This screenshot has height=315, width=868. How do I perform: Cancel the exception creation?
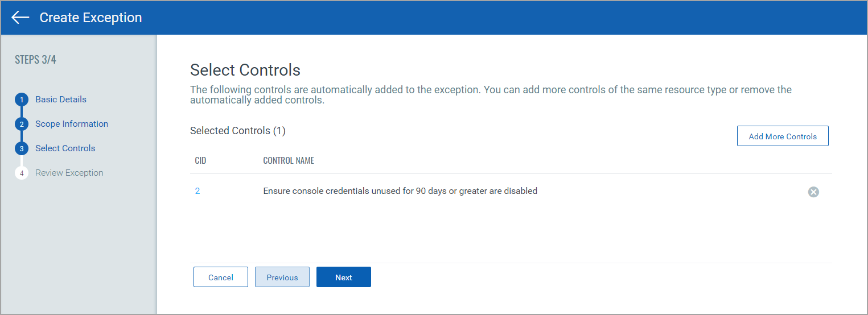(221, 277)
